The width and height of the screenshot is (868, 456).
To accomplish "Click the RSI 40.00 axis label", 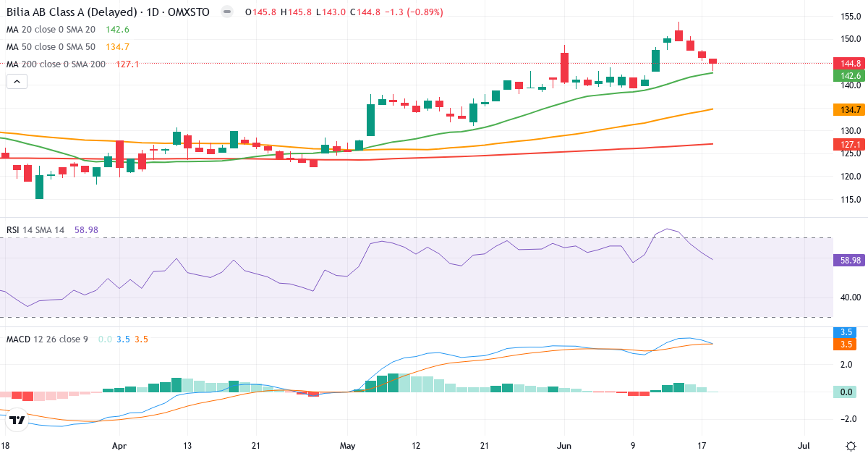I will click(849, 297).
